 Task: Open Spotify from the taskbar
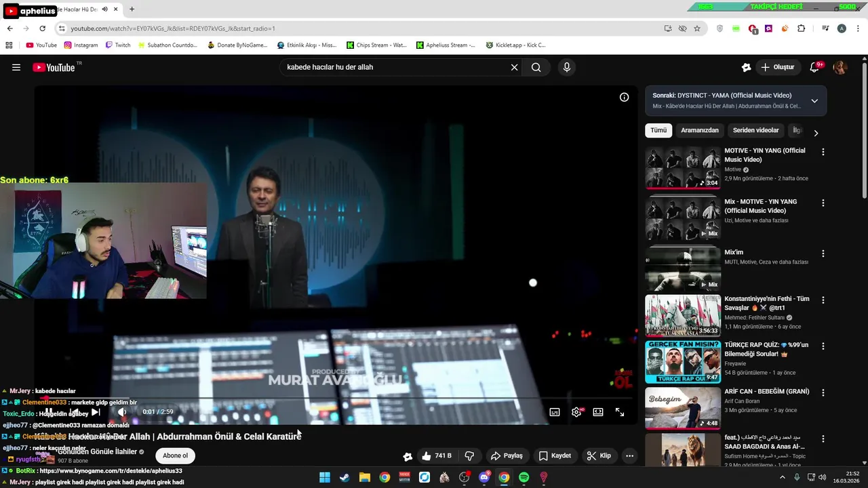pyautogui.click(x=524, y=477)
